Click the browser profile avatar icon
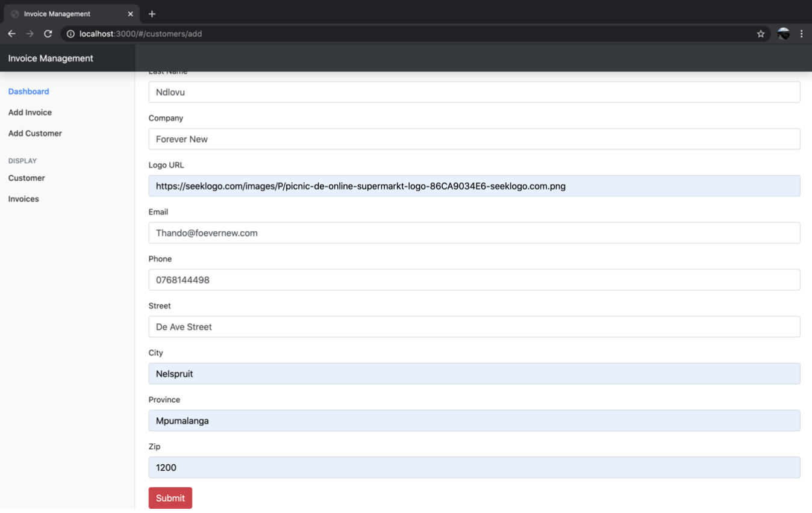The height and width of the screenshot is (513, 812). coord(782,34)
